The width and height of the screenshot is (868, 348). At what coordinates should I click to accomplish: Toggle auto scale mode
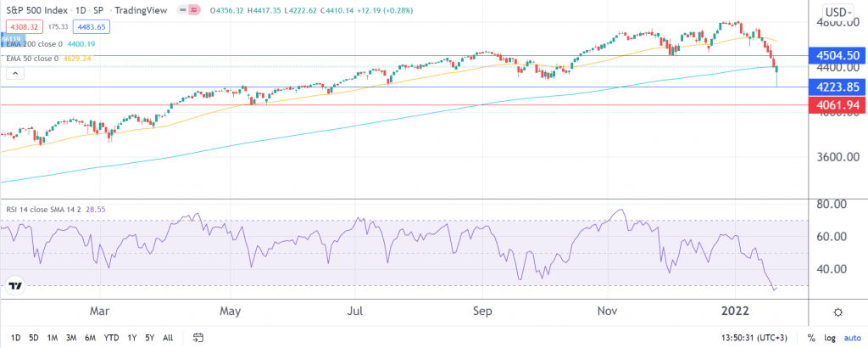pyautogui.click(x=851, y=338)
